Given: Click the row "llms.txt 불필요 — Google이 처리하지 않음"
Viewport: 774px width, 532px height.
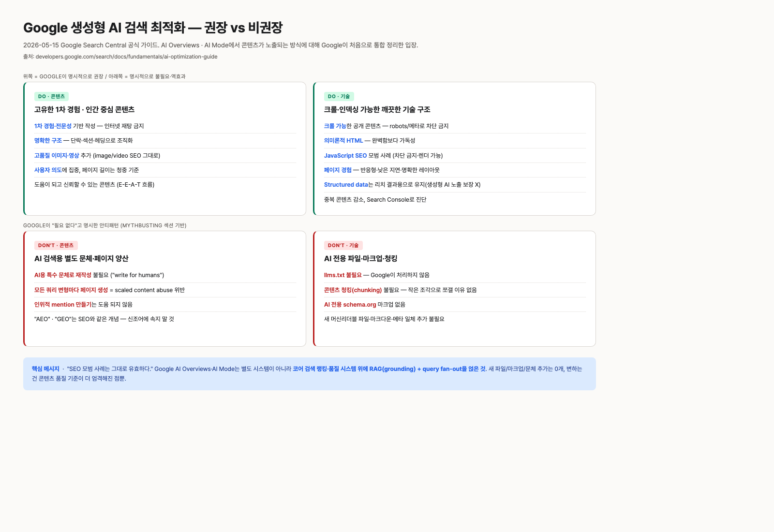Looking at the screenshot, I should click(455, 275).
